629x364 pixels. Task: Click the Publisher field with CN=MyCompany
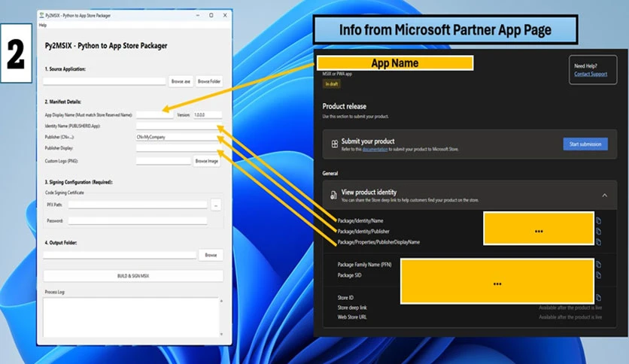pos(179,137)
